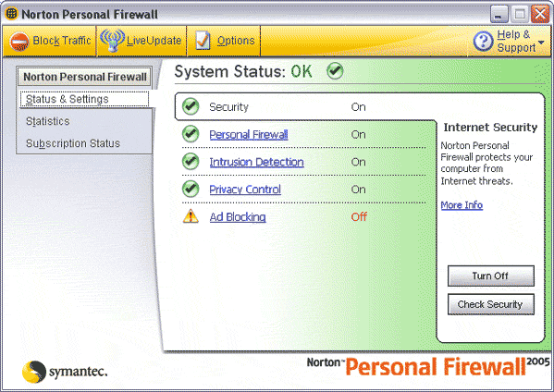This screenshot has height=392, width=554.
Task: Click the Options checklist icon
Action: [x=203, y=41]
